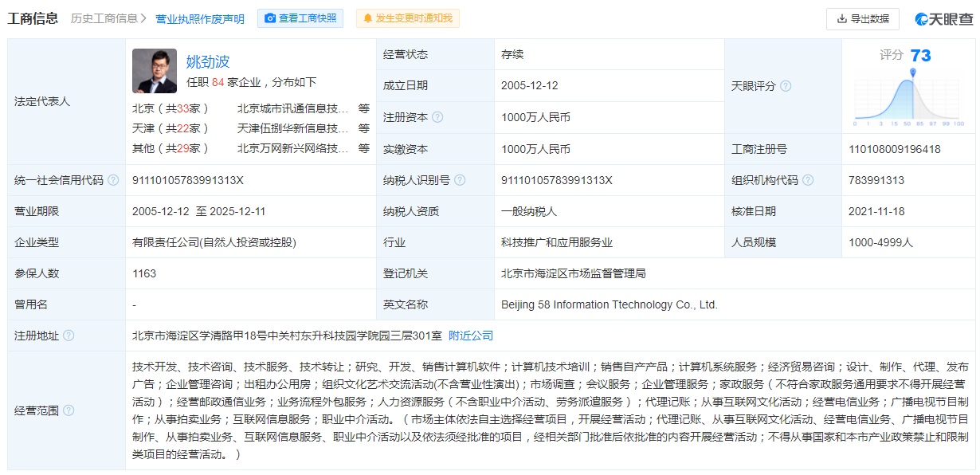The image size is (980, 475).
Task: Click 1000-4999人 staff size value
Action: (881, 242)
